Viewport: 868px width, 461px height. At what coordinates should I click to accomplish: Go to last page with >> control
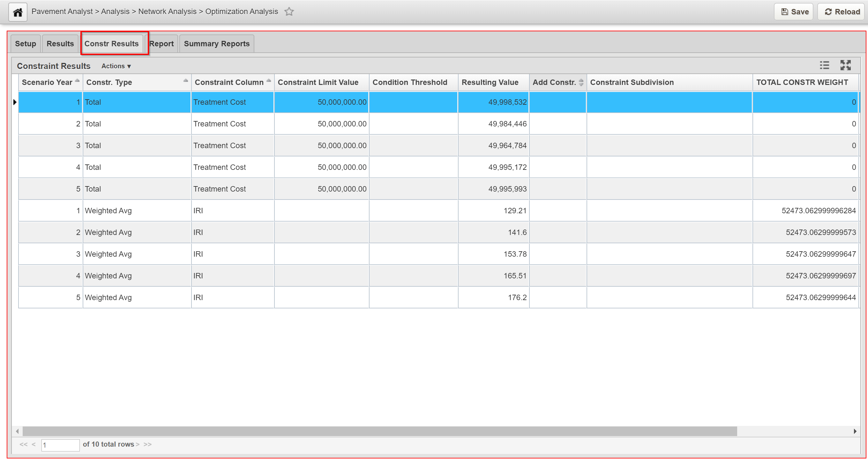tap(147, 444)
